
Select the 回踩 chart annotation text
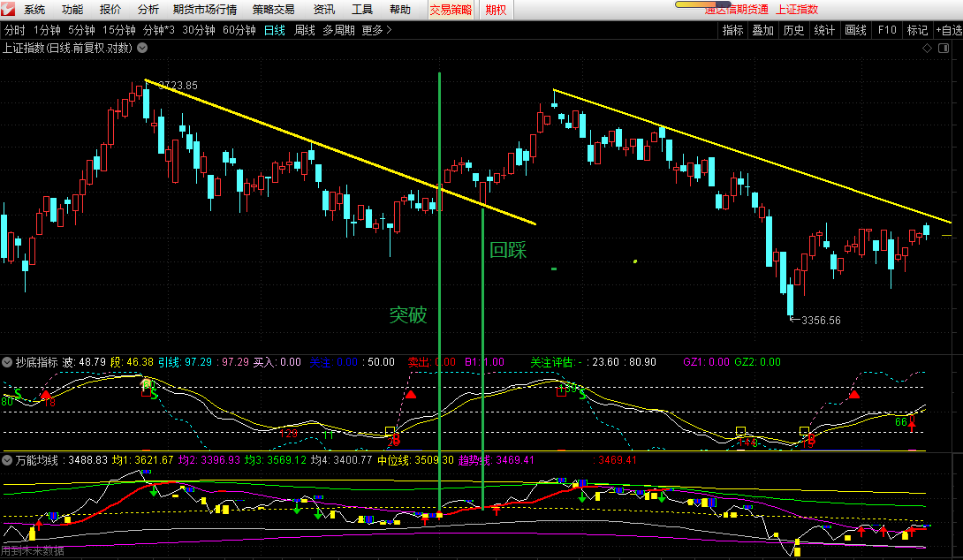[x=508, y=250]
